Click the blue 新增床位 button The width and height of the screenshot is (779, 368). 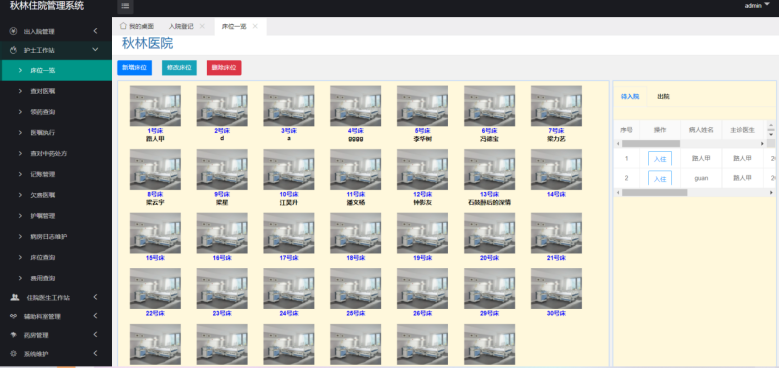coord(135,68)
